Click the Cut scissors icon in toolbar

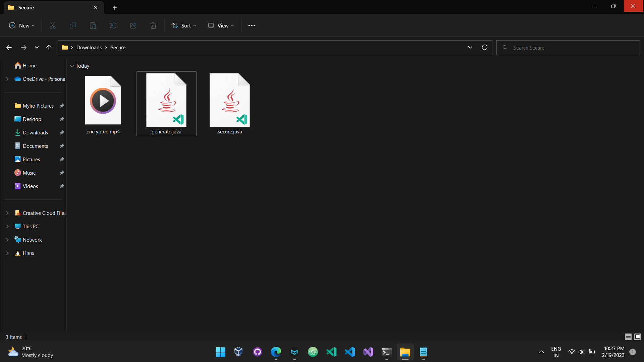53,25
